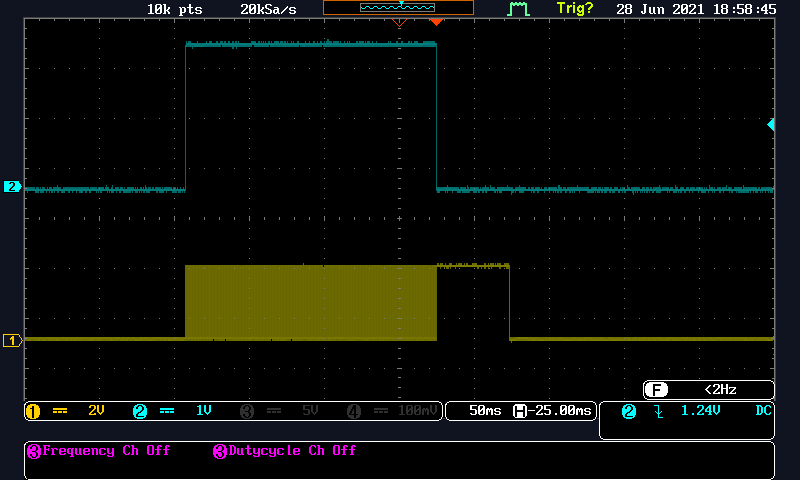This screenshot has height=480, width=800.
Task: Click the solid orange trigger position marker
Action: tap(436, 22)
